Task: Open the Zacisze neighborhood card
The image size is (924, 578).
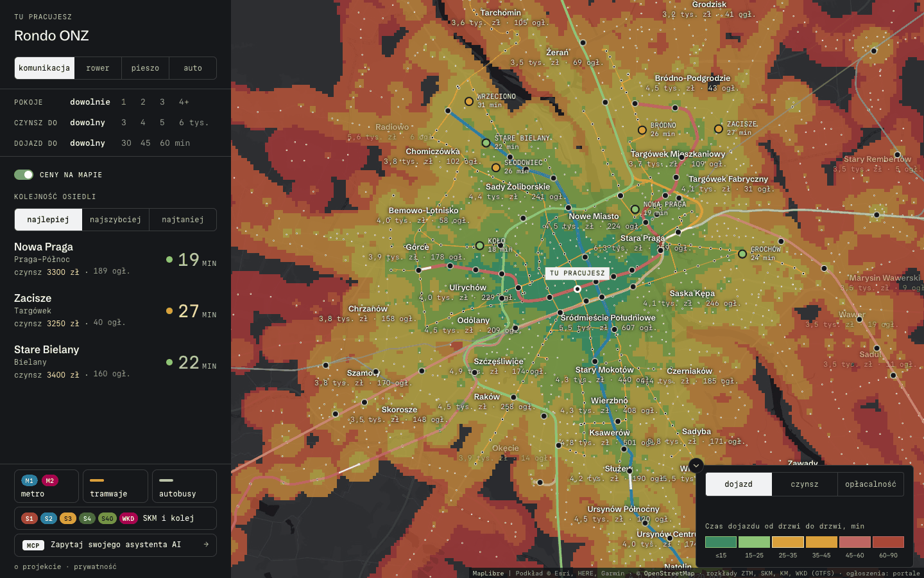Action: pyautogui.click(x=116, y=311)
